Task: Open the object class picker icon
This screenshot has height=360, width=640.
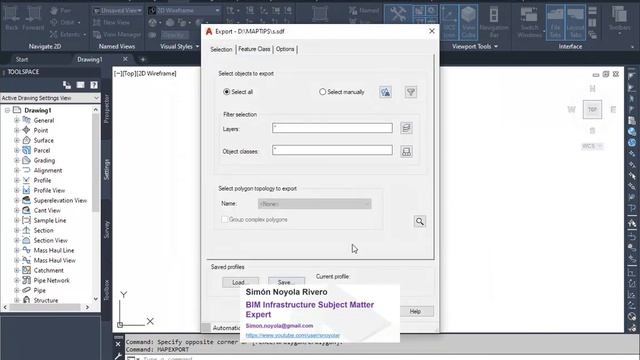Action: click(x=406, y=151)
